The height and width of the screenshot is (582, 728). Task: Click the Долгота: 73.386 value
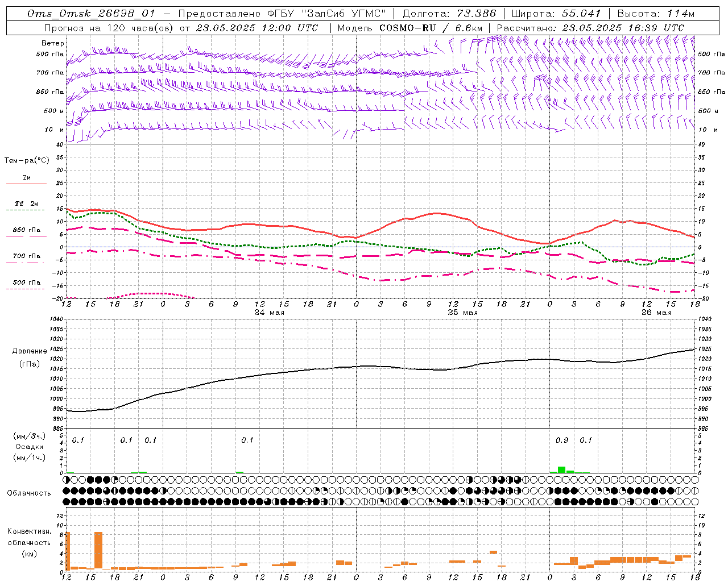tap(449, 14)
